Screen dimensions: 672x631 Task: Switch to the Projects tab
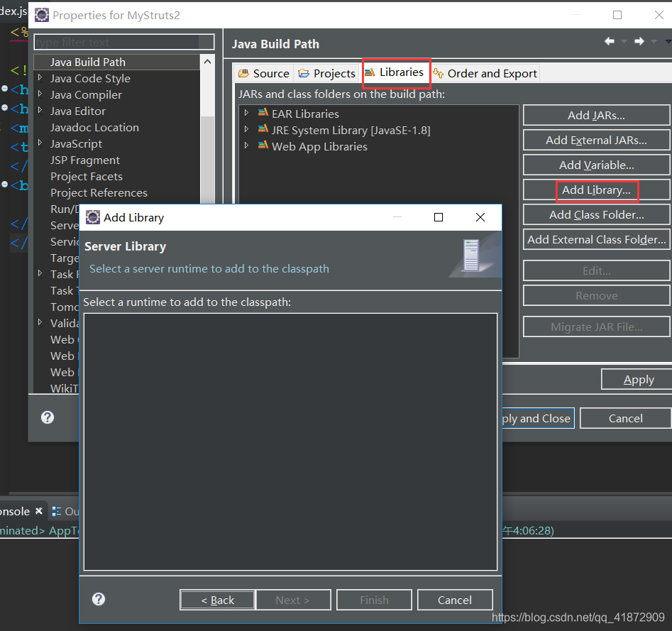326,73
